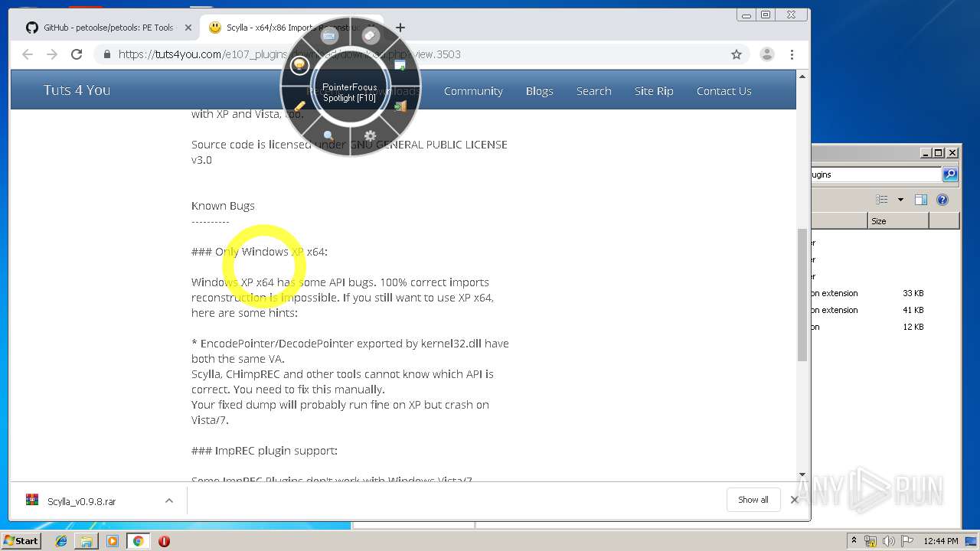Image resolution: width=980 pixels, height=551 pixels.
Task: Launch Internet Explorer from the taskbar
Action: click(x=61, y=541)
